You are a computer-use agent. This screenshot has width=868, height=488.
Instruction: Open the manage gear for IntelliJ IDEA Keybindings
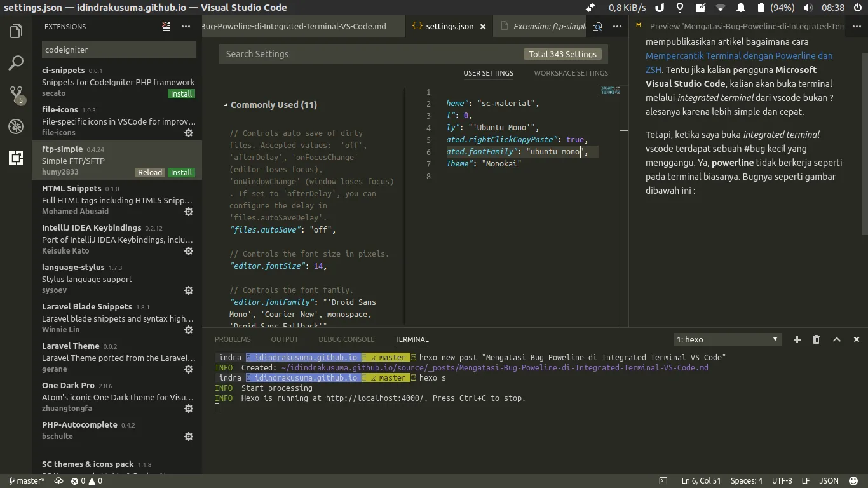(x=189, y=251)
